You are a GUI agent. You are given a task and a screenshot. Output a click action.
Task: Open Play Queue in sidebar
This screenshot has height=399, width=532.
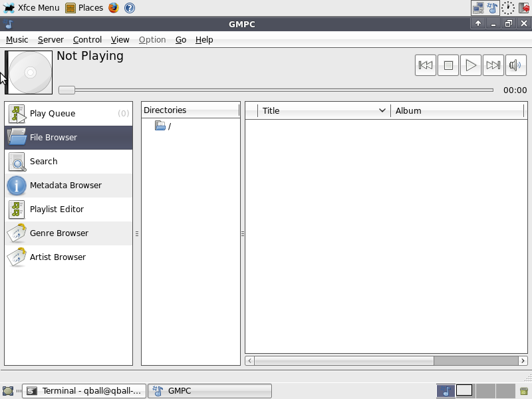(x=68, y=114)
